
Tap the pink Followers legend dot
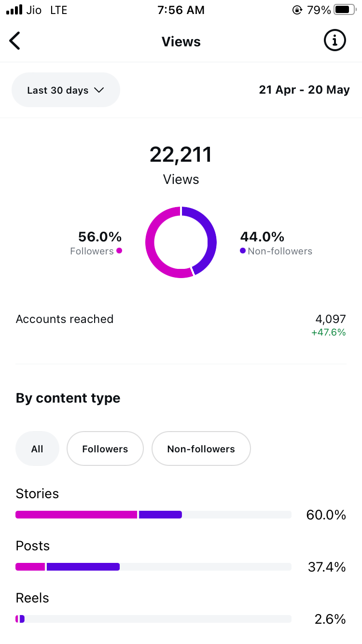119,251
